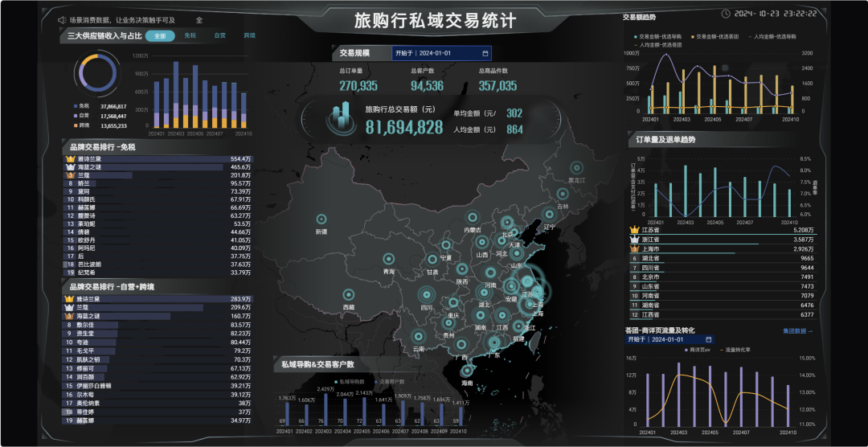Screen dimensions: 868x447
Task: Click bronze crown beside 兰蔻 in 免税 ranking
Action: (70, 175)
